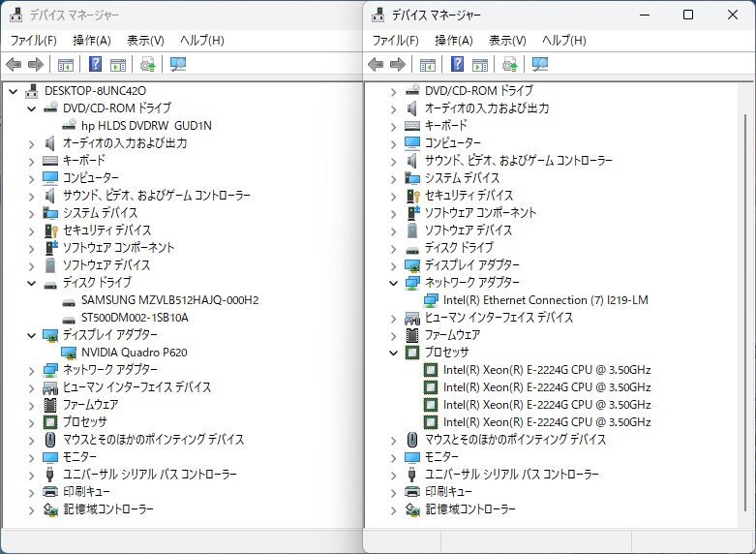Click セキュリティ デバイス key icon in right window
756x554 pixels.
pos(413,196)
